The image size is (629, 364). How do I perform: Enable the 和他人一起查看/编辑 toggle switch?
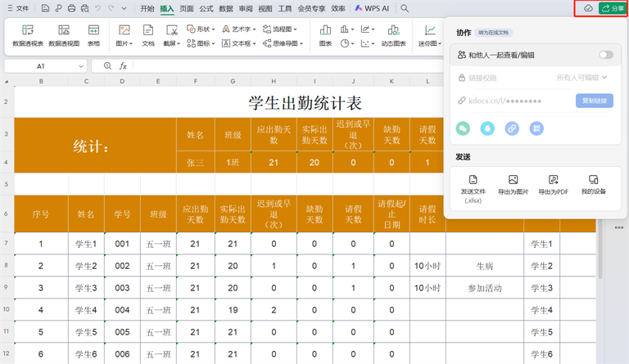click(605, 55)
